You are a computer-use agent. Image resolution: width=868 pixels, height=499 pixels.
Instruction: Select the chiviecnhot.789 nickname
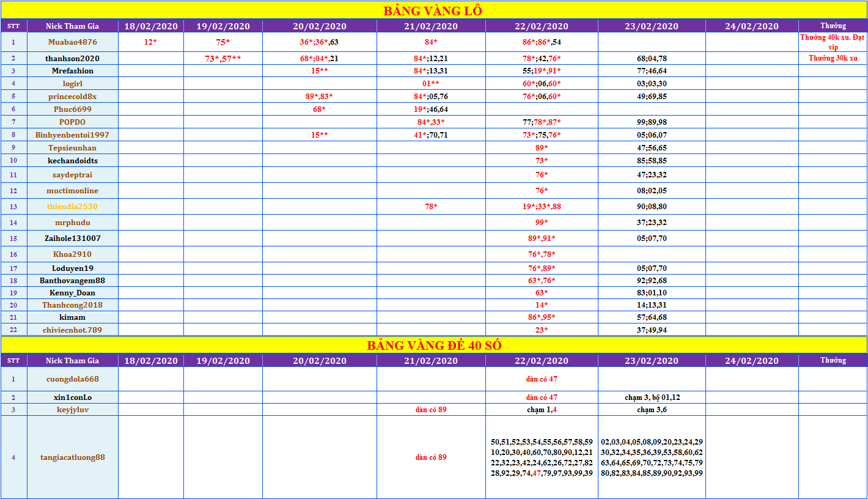[73, 330]
